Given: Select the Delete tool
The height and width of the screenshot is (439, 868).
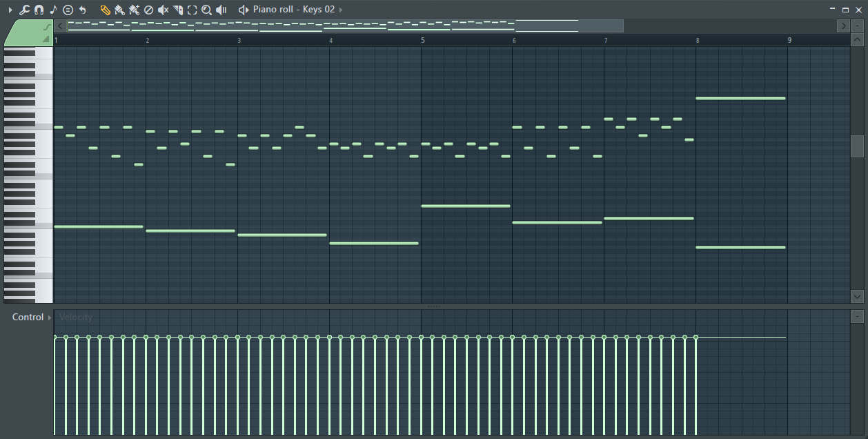Looking at the screenshot, I should pyautogui.click(x=148, y=10).
